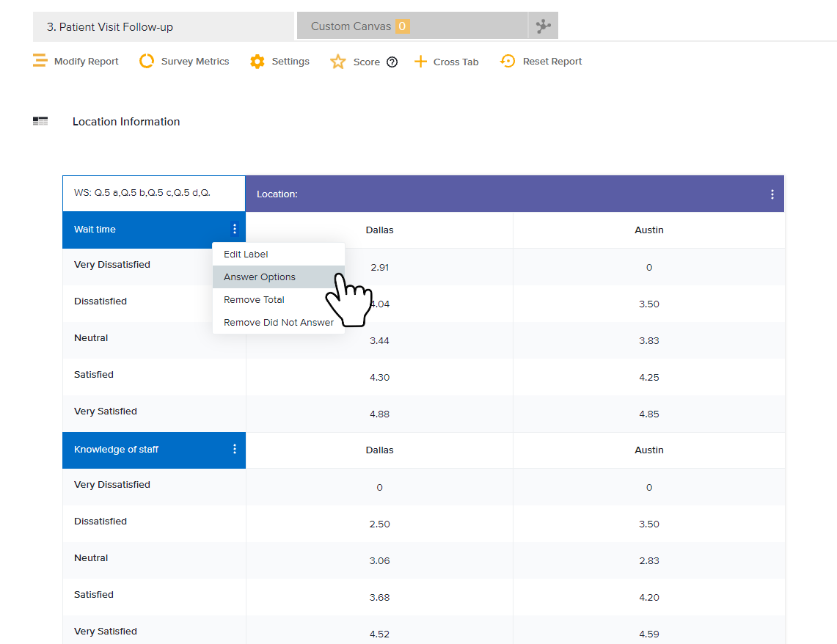The height and width of the screenshot is (644, 837).
Task: Click the Modify Report hamburger icon
Action: click(40, 61)
